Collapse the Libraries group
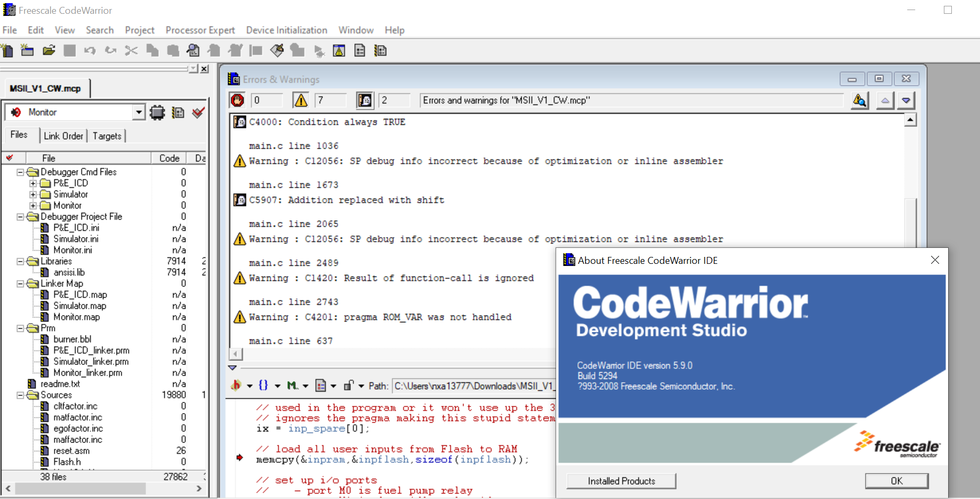This screenshot has height=499, width=980. [x=20, y=261]
